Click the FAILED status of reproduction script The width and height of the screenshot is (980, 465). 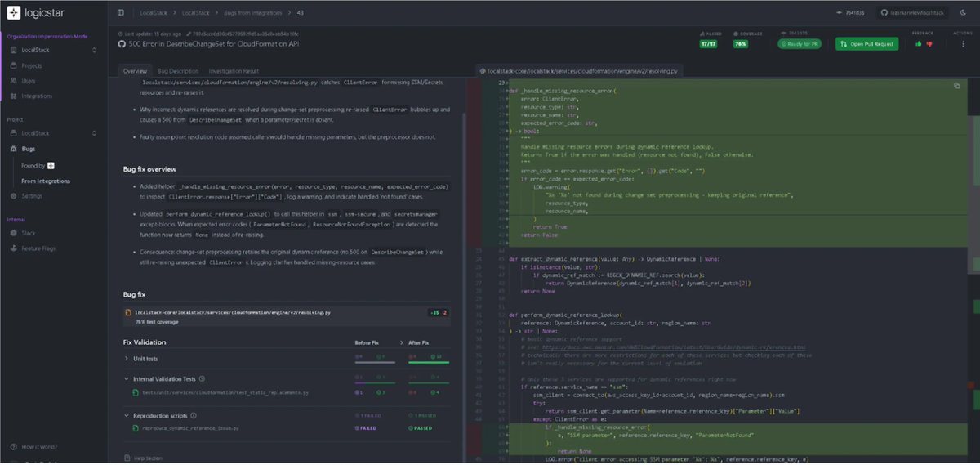(366, 427)
